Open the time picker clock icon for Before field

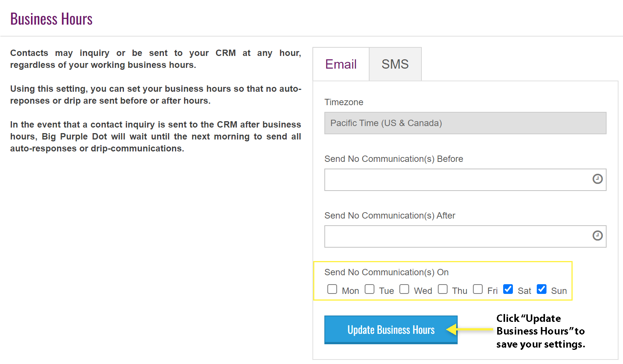598,179
